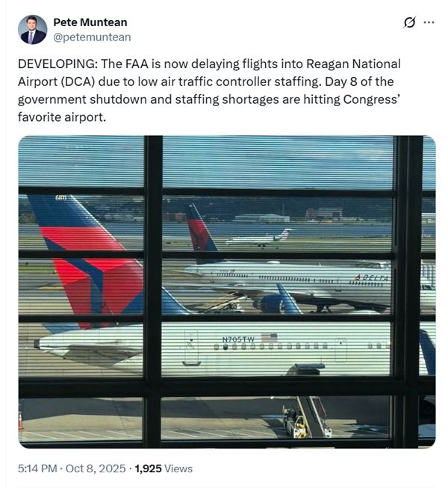448x488 pixels.
Task: Click the N705TW registration on the fuselage
Action: tap(238, 340)
